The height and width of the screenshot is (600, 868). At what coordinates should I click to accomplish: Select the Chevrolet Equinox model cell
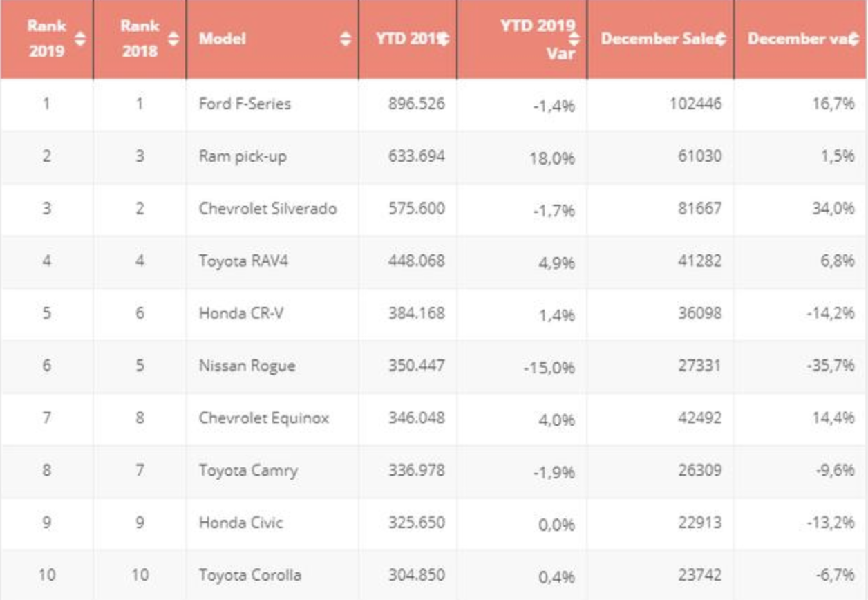(x=263, y=418)
